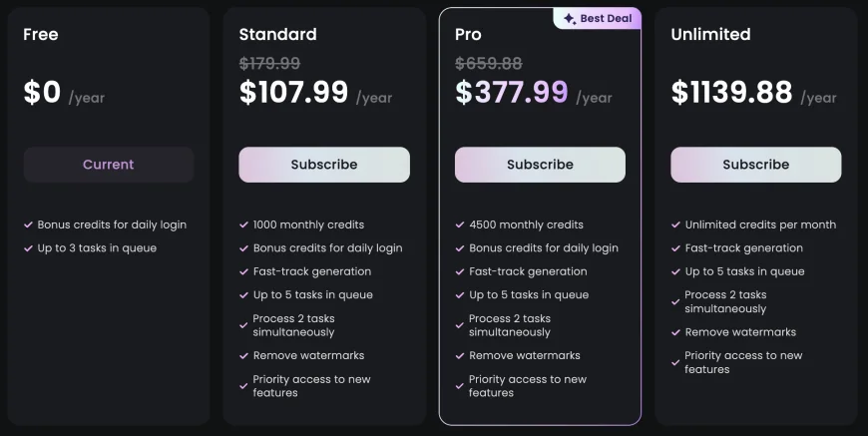Viewport: 868px width, 436px height.
Task: Click the $377.99 Pro price
Action: (x=512, y=92)
